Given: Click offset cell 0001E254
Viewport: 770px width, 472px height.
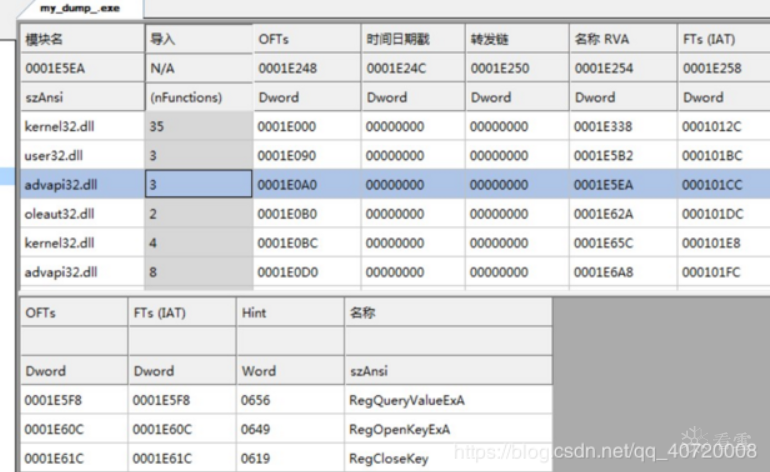Looking at the screenshot, I should point(623,68).
